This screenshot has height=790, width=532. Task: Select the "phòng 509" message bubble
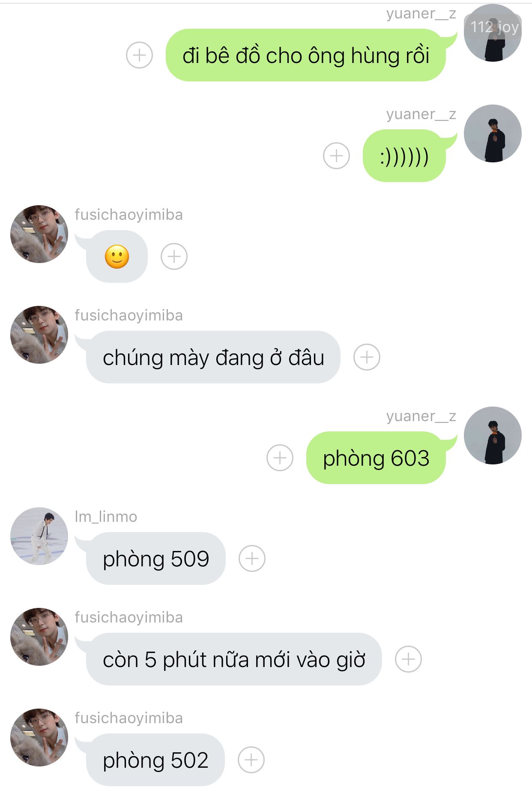pyautogui.click(x=156, y=559)
